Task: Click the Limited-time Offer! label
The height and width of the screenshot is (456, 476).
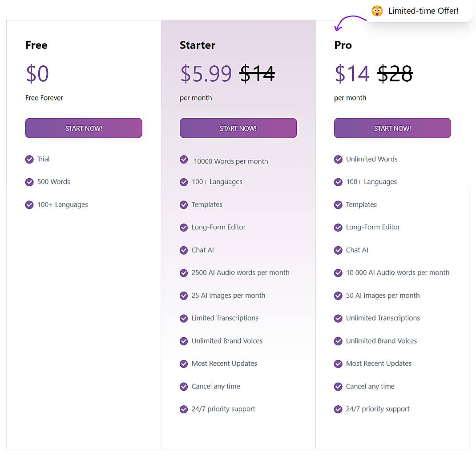Action: 424,11
